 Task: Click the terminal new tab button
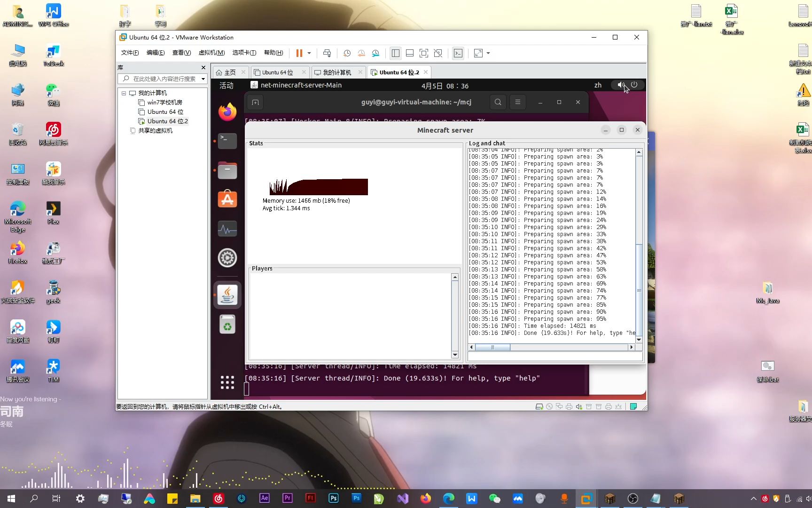coord(256,102)
